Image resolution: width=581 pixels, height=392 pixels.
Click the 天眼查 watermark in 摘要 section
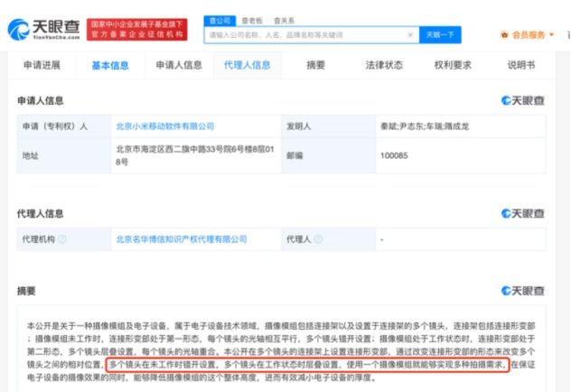pyautogui.click(x=523, y=291)
